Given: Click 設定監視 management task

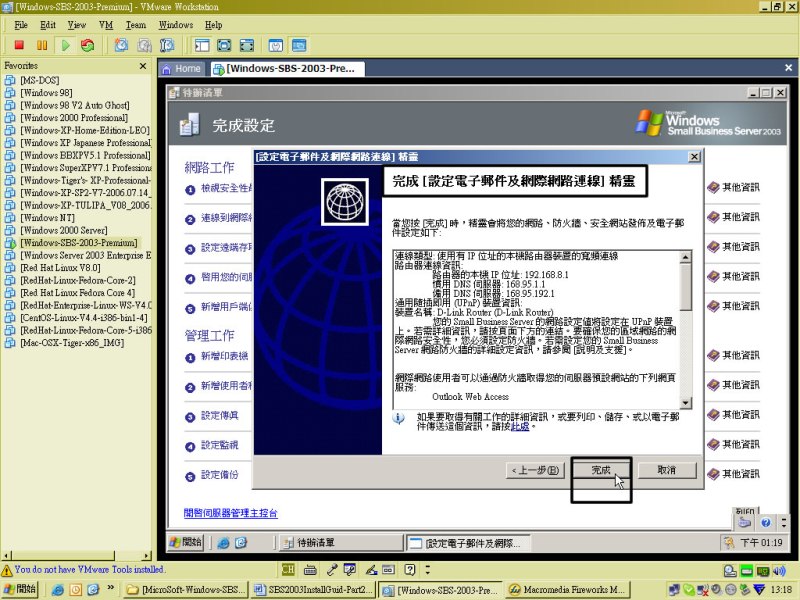Looking at the screenshot, I should 219,445.
